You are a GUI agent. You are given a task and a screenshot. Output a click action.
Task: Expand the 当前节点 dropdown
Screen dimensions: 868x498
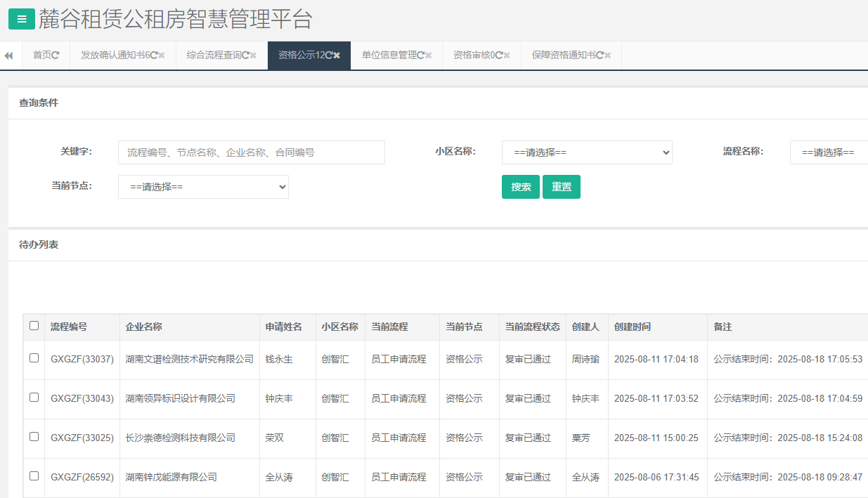pyautogui.click(x=203, y=187)
